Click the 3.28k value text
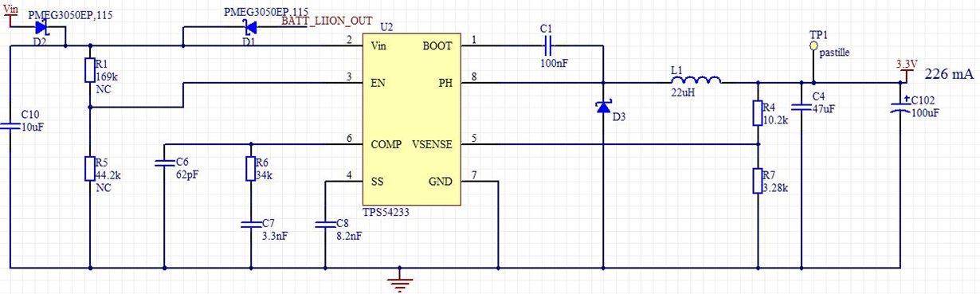The height and width of the screenshot is (294, 980). click(x=776, y=188)
